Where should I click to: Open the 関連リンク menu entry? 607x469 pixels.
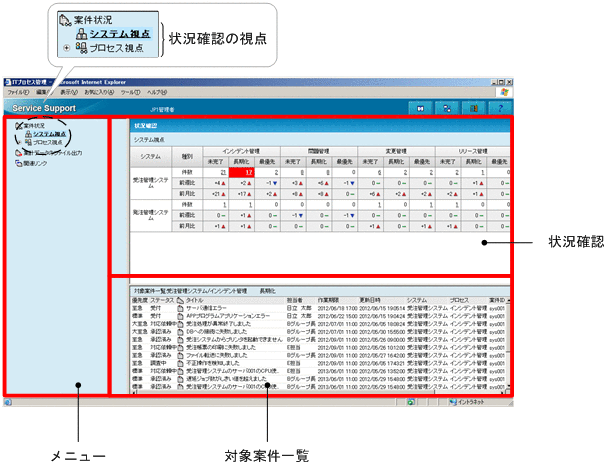pos(35,163)
